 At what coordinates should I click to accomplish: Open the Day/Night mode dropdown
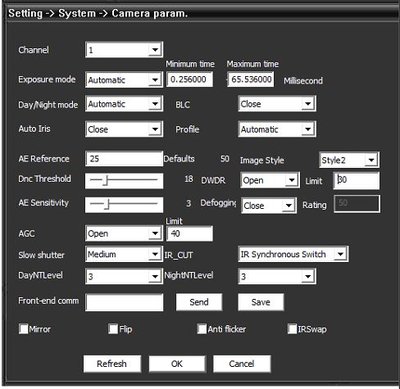click(x=124, y=104)
